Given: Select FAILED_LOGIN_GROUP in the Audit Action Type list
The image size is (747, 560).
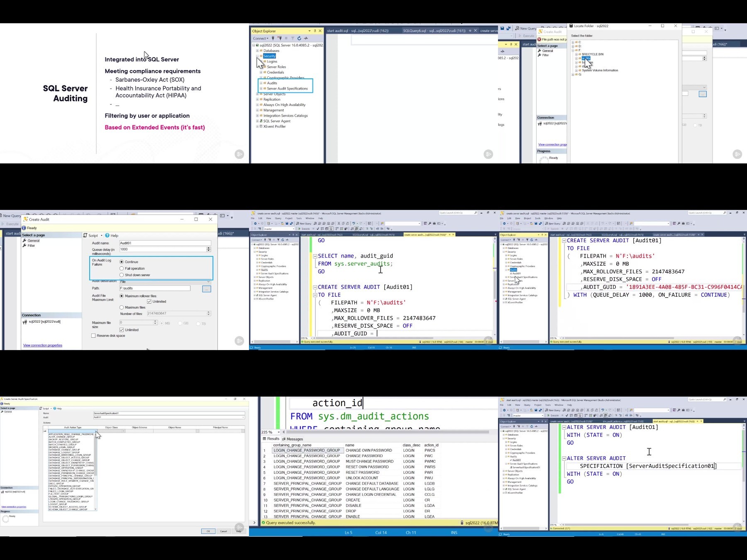Looking at the screenshot, I should 61,491.
